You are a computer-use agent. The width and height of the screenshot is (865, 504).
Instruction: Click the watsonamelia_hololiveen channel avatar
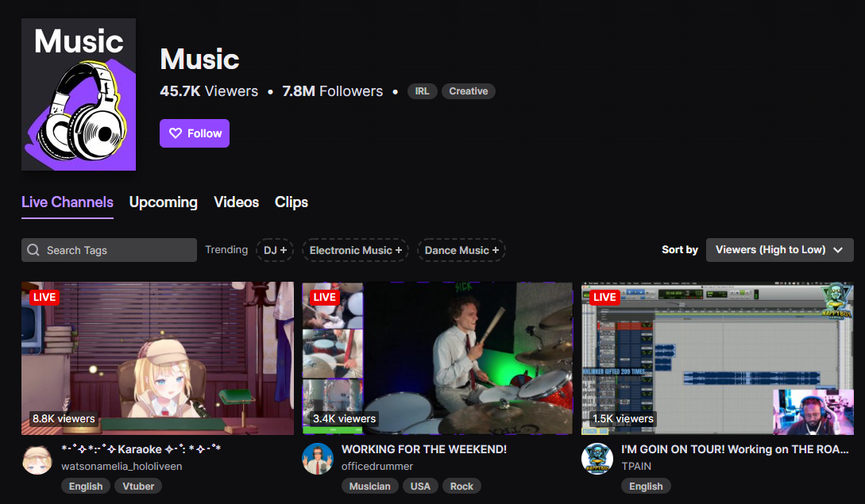tap(37, 460)
